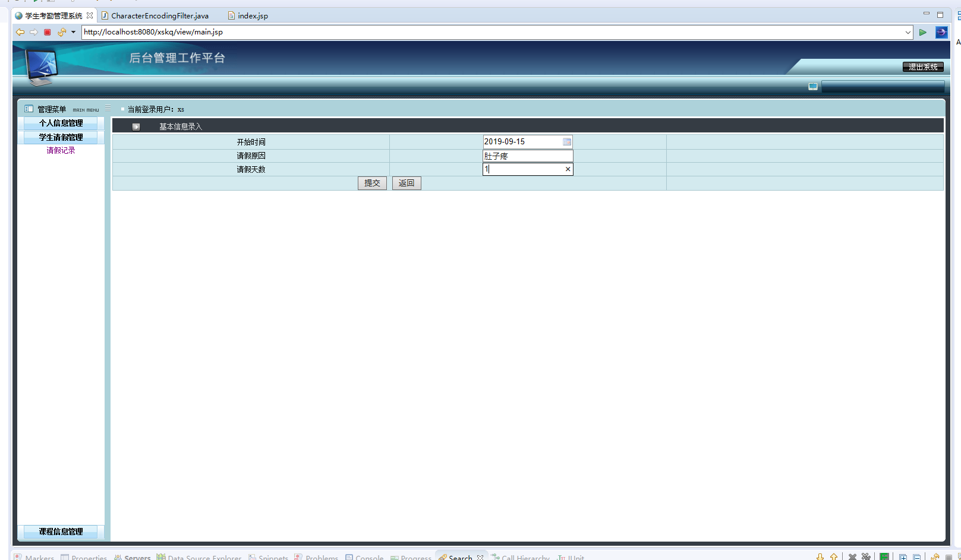This screenshot has width=961, height=560.
Task: Close the Search view tab
Action: tap(480, 557)
